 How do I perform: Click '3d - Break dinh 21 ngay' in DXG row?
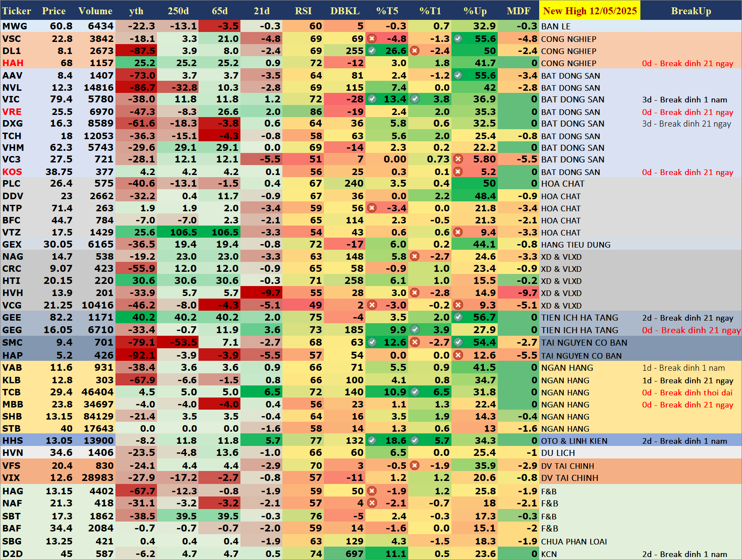(686, 124)
